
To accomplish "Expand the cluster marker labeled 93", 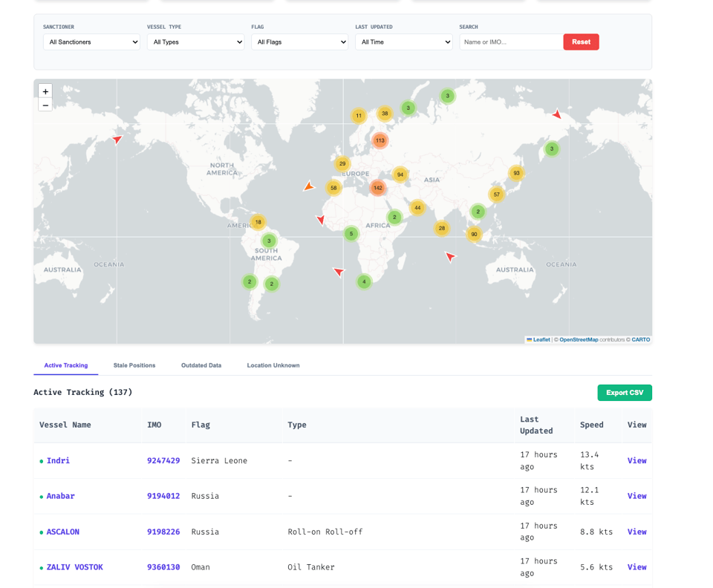I will [516, 173].
